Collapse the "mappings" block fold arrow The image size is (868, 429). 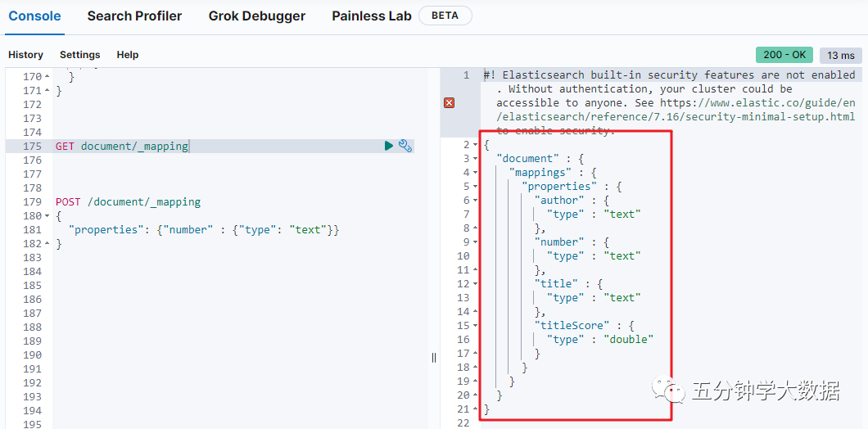[x=476, y=173]
